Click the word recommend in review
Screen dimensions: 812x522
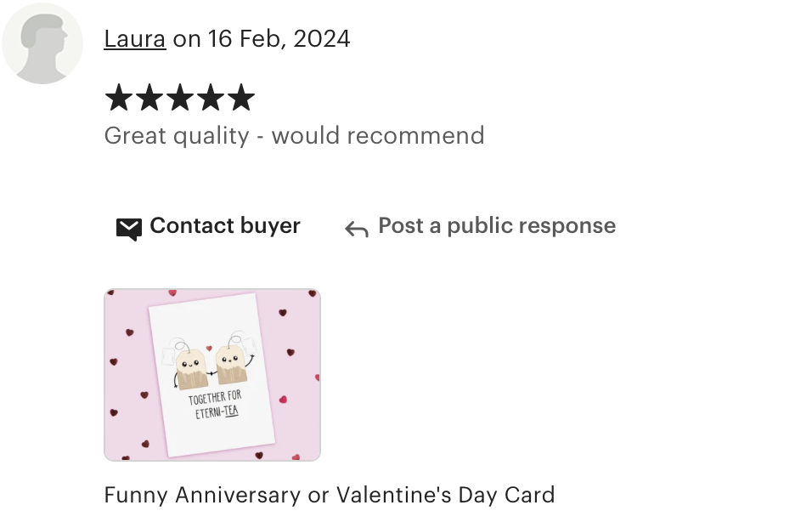(x=415, y=136)
